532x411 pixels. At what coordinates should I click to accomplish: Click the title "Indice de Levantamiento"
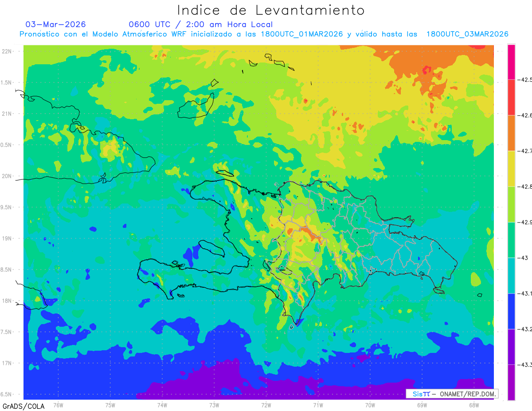271,10
